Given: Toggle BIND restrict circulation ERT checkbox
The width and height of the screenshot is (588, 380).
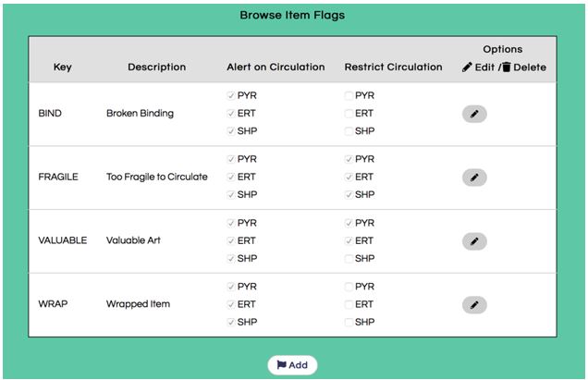Looking at the screenshot, I should (x=349, y=114).
